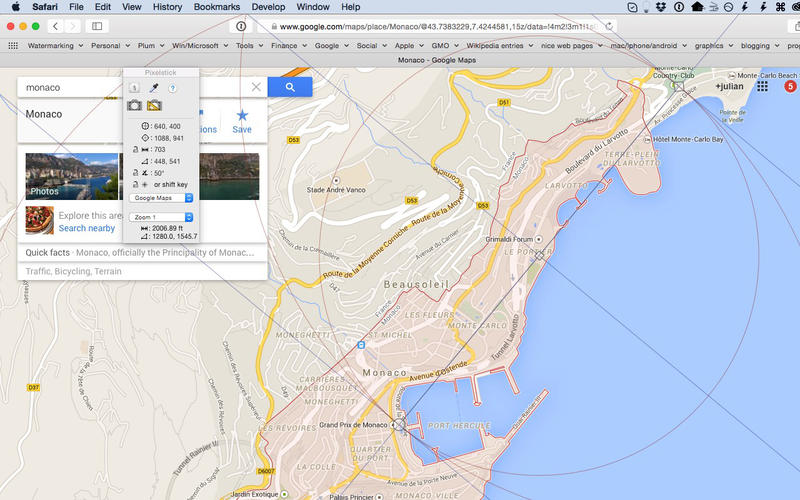
Task: Save Monaco using the star icon
Action: [242, 117]
